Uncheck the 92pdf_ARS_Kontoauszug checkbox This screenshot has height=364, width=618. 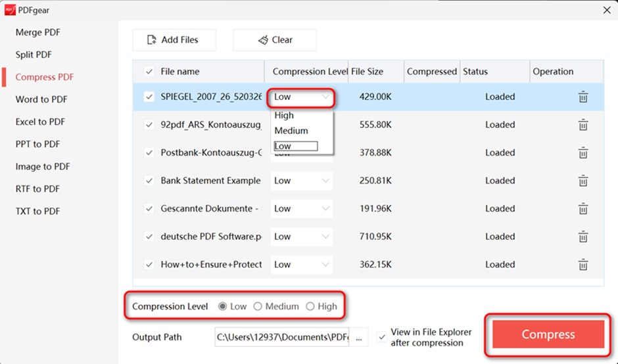point(149,124)
